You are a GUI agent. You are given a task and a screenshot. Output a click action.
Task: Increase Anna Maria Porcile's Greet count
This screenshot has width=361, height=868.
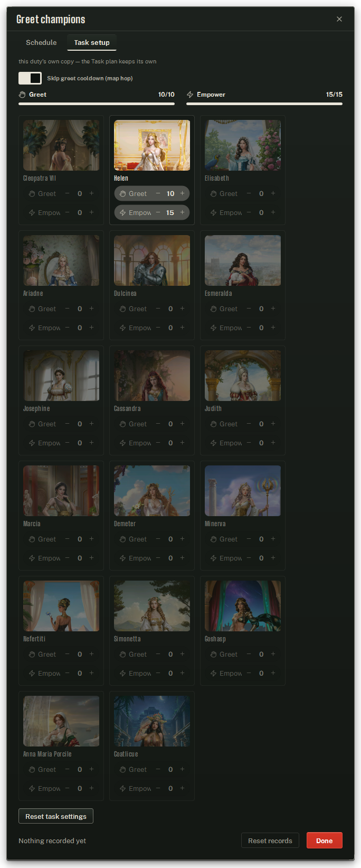tap(91, 769)
